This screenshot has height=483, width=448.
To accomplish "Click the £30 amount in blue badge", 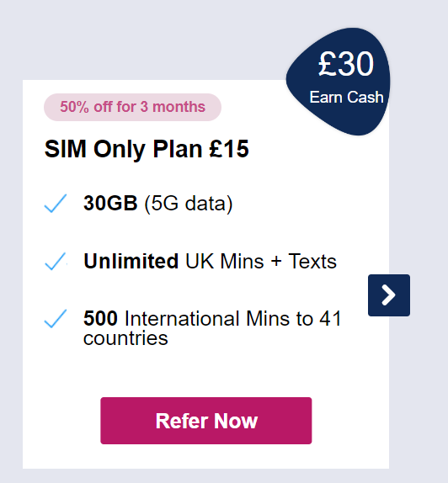I will click(x=346, y=64).
